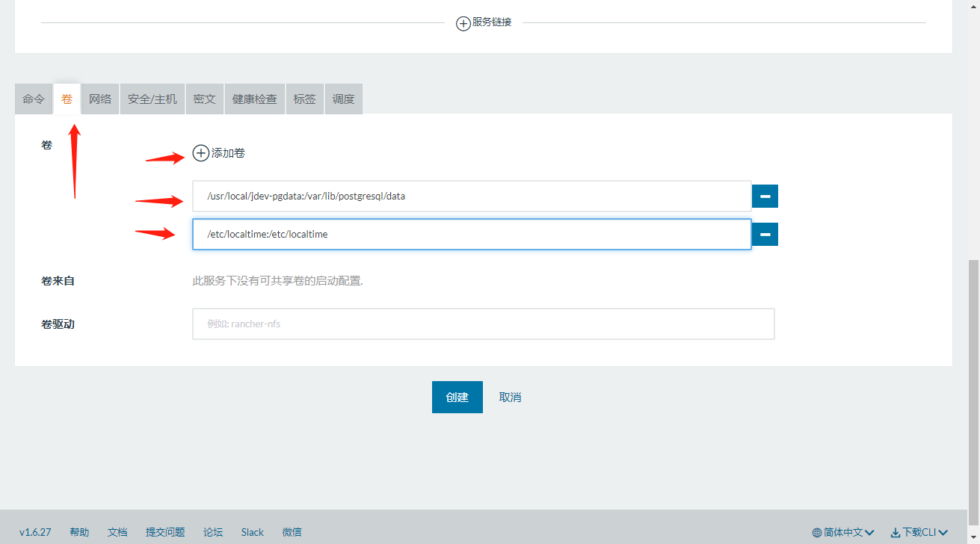
Task: Click the plus icon beside 服务链接
Action: point(463,23)
